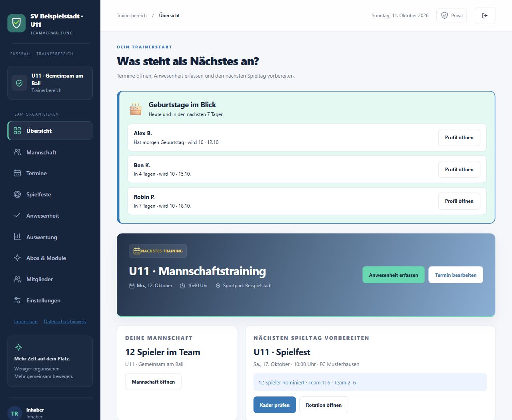Image resolution: width=512 pixels, height=420 pixels.
Task: Open Alex B.'s profile
Action: (x=459, y=137)
